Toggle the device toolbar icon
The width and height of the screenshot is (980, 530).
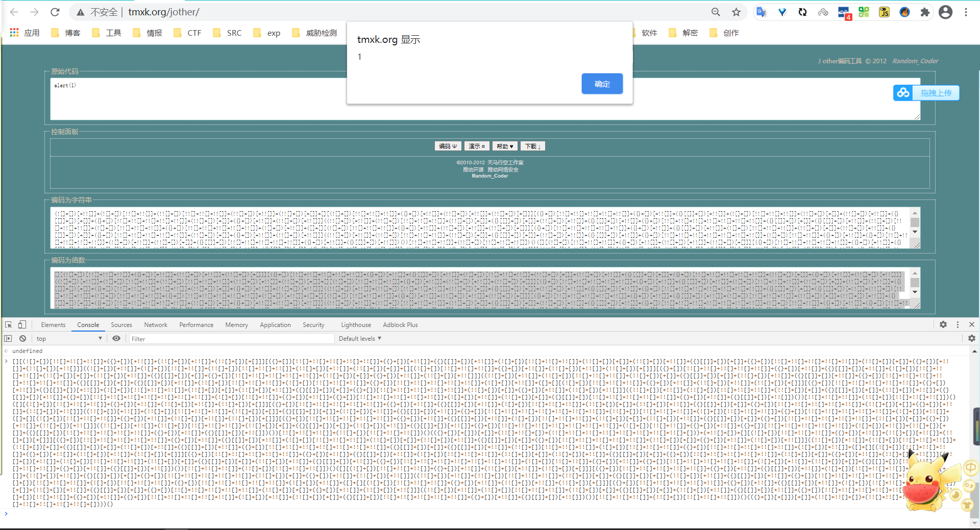pyautogui.click(x=22, y=324)
